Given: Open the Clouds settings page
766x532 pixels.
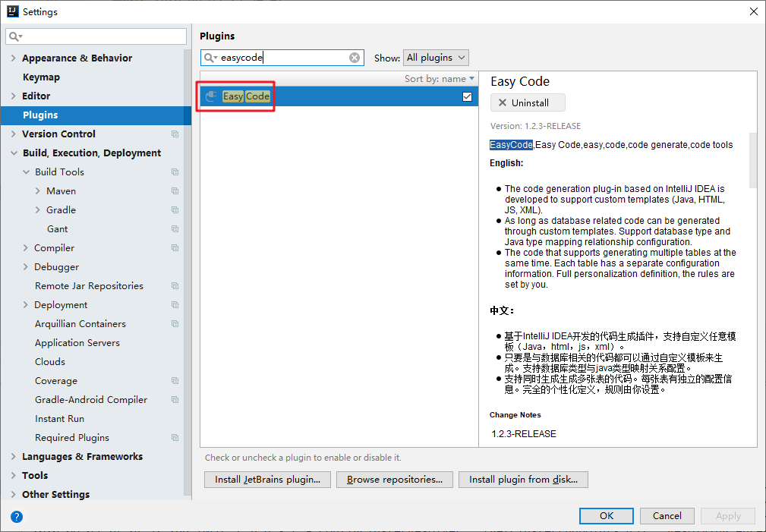Looking at the screenshot, I should coord(50,362).
